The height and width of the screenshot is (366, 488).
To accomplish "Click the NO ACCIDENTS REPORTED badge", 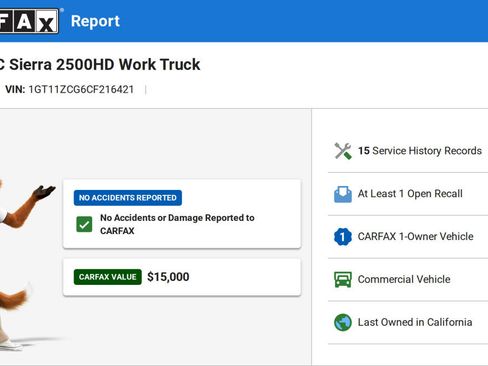I will 128,198.
